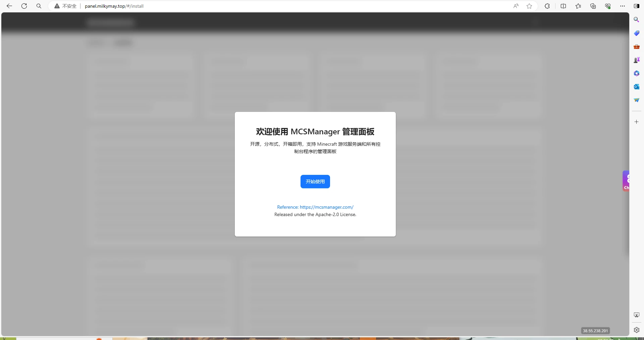The width and height of the screenshot is (644, 340).
Task: Open the Settings and more menu
Action: [x=623, y=6]
